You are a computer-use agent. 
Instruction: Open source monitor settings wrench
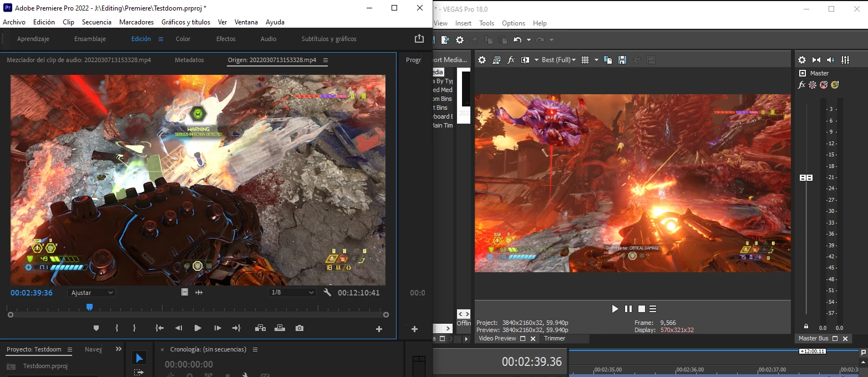(327, 292)
